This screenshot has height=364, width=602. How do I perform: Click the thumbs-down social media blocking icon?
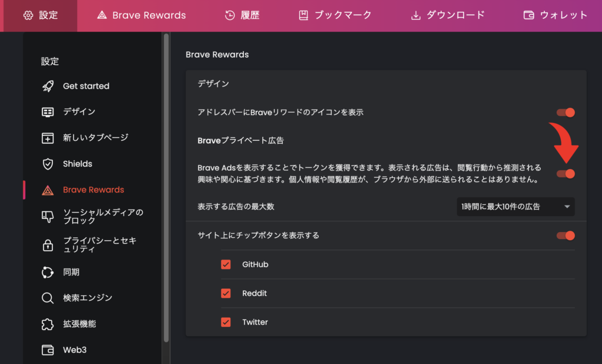(48, 217)
